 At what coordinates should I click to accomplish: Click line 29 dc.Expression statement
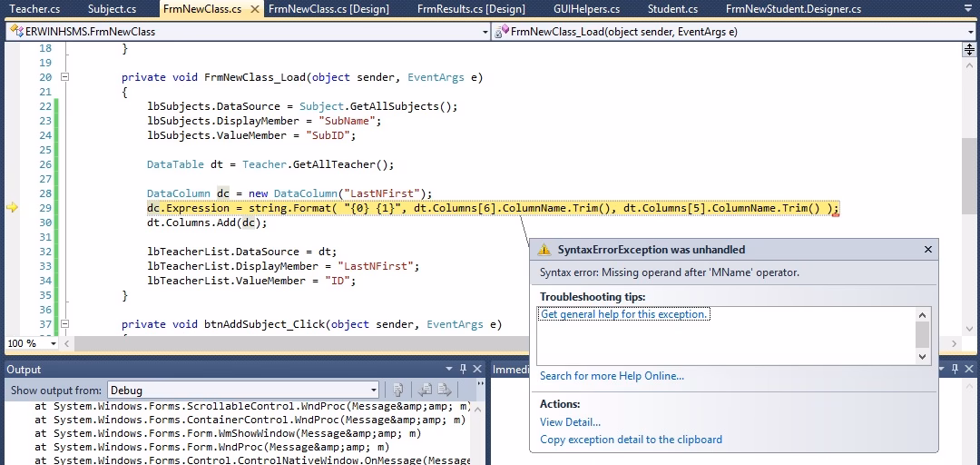(493, 208)
